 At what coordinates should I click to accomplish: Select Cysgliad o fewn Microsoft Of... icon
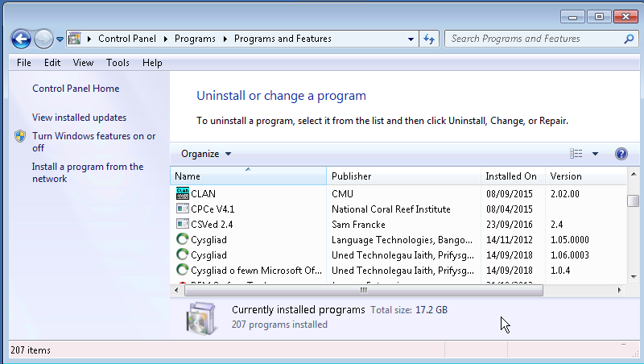click(183, 270)
